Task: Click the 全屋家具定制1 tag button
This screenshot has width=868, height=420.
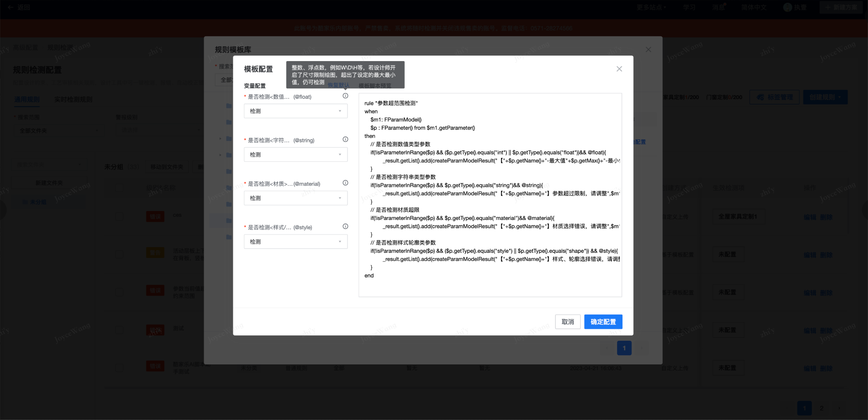Action: pos(739,216)
